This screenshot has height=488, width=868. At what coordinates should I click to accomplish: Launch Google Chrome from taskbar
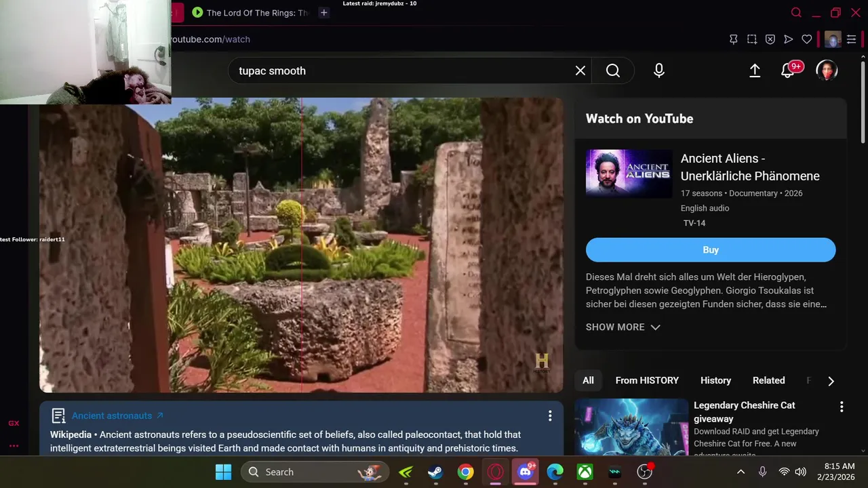[x=465, y=472]
